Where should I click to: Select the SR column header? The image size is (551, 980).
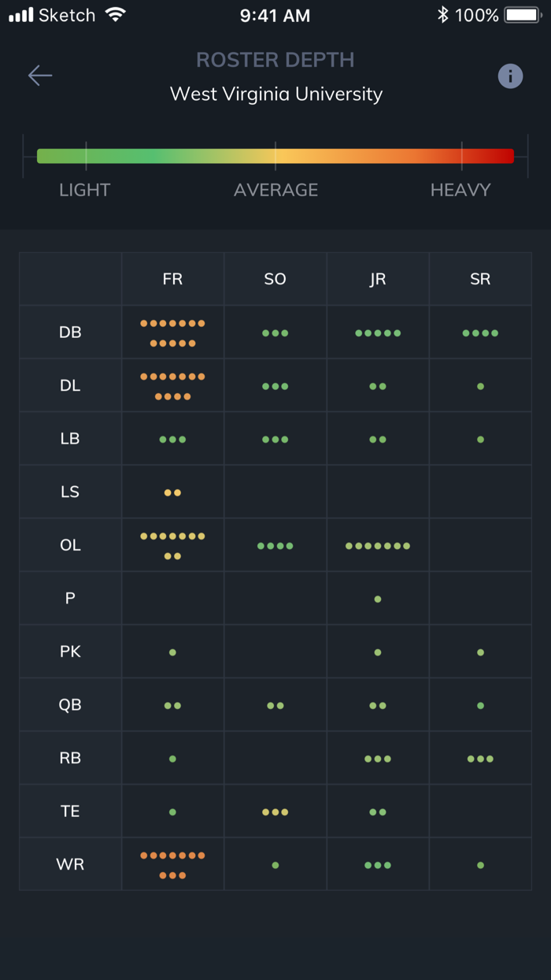click(x=480, y=279)
